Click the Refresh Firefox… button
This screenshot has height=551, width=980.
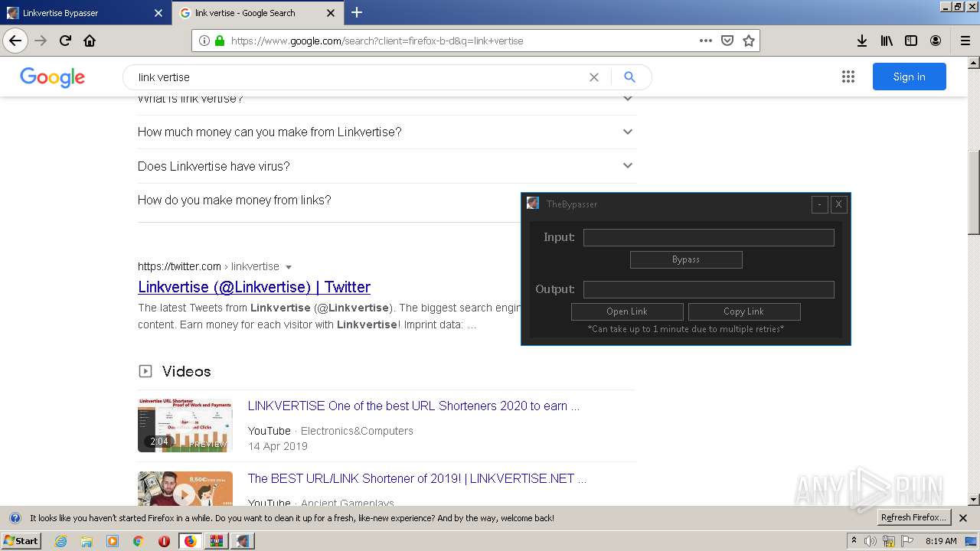(x=914, y=518)
